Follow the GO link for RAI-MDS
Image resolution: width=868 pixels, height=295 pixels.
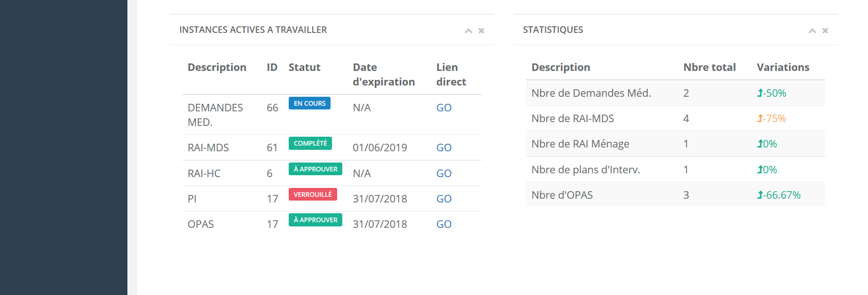click(x=443, y=147)
